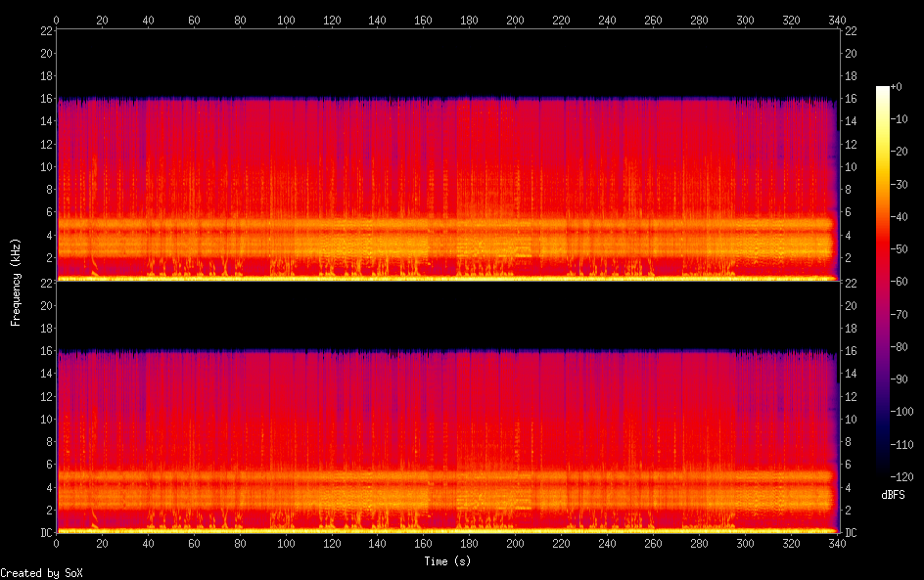This screenshot has height=580, width=924.
Task: Click "160" tick on the bottom time axis
Action: (x=423, y=544)
